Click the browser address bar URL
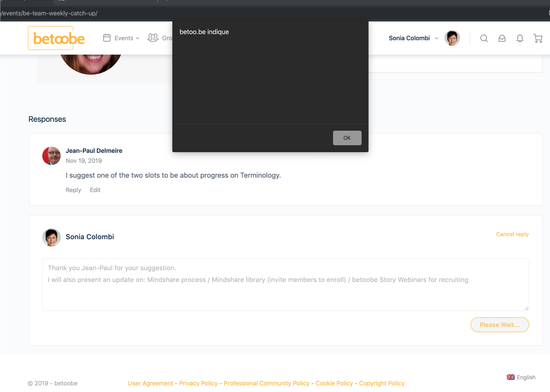Screen dimensions: 550x392 click(49, 13)
